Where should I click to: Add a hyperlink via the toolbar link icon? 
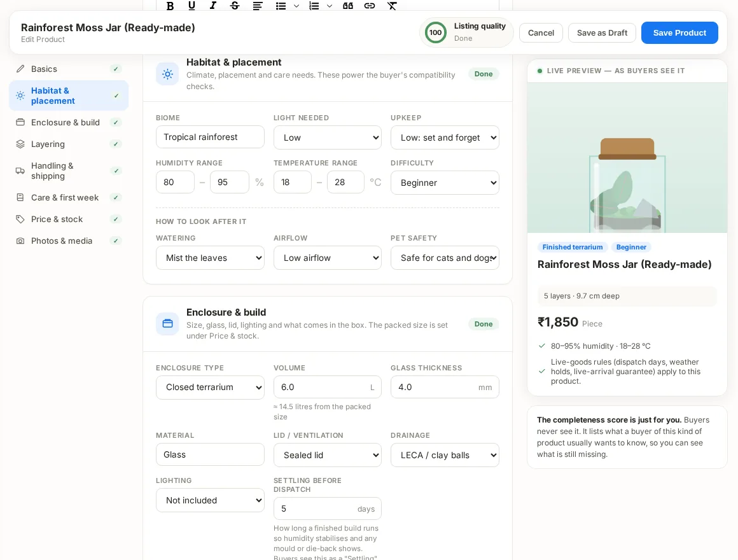tap(370, 6)
